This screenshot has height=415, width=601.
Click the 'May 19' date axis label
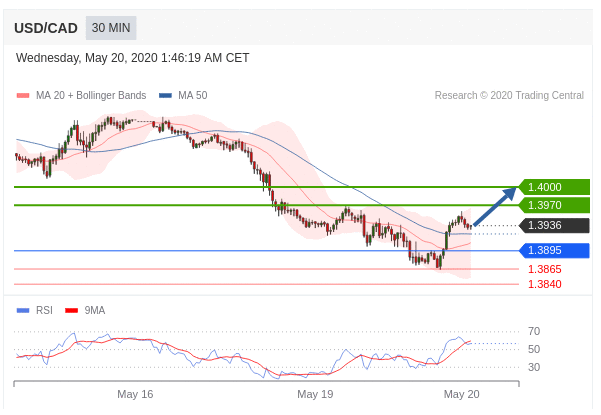(x=315, y=394)
